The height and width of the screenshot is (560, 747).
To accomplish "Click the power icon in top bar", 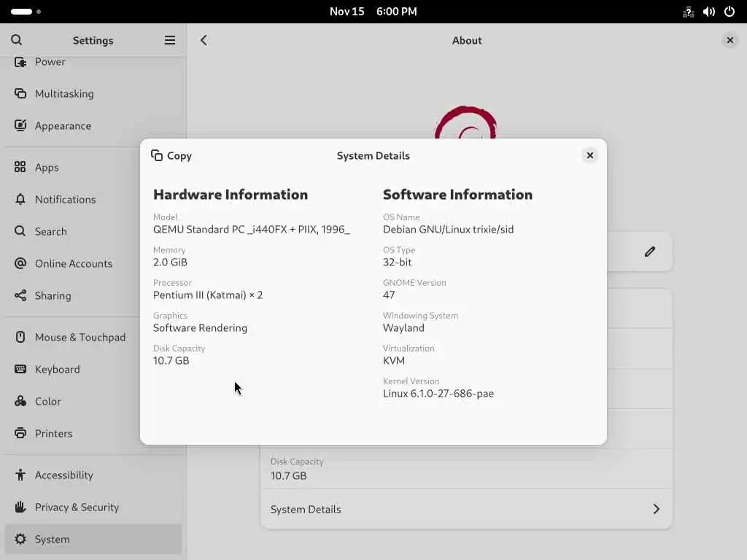I will (729, 12).
